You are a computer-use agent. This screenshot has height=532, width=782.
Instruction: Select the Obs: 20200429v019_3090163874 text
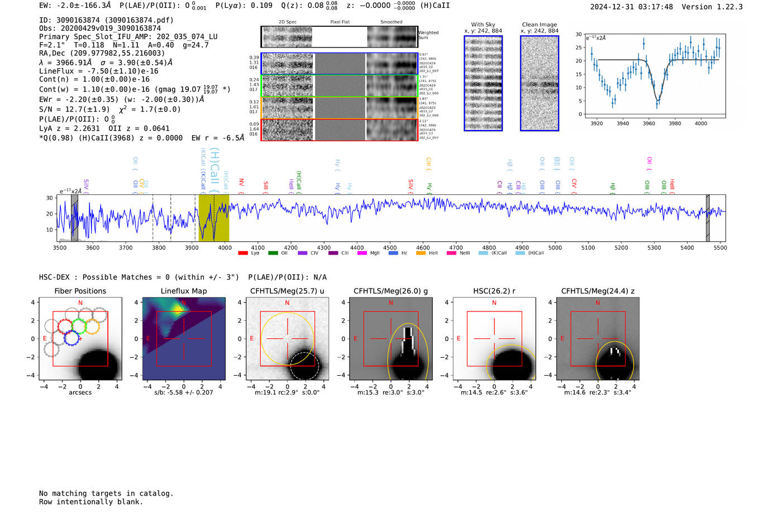coord(100,28)
